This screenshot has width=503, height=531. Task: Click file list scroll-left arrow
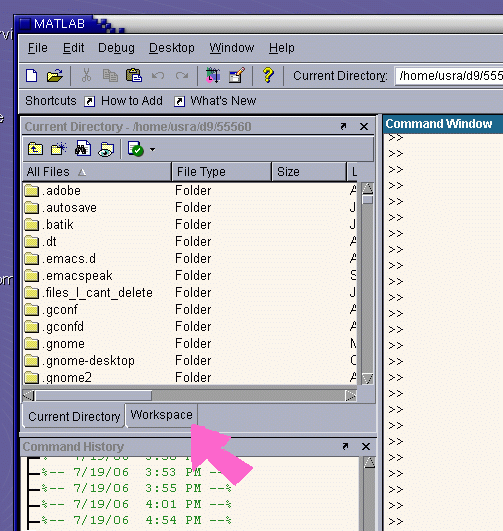[x=28, y=395]
